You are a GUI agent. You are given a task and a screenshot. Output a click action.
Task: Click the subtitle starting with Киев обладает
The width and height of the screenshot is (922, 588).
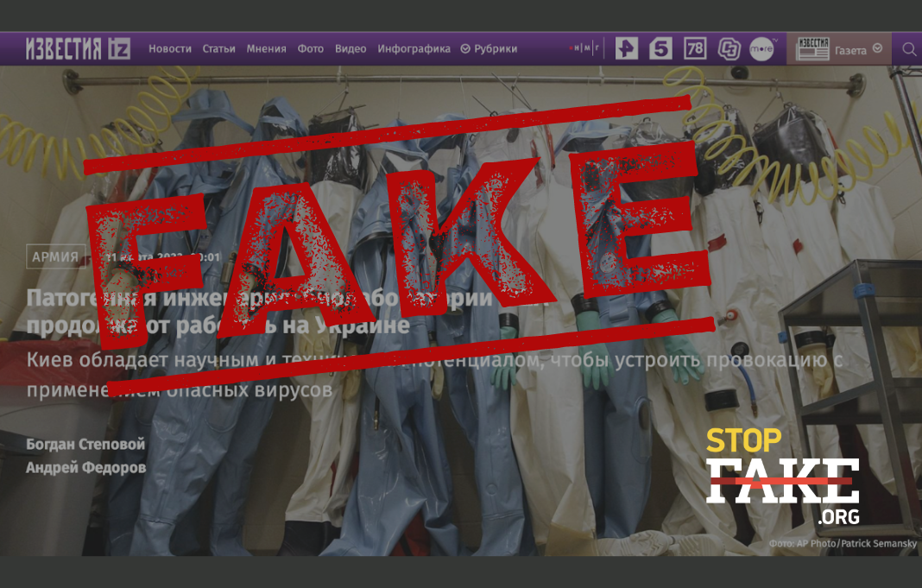pos(434,375)
